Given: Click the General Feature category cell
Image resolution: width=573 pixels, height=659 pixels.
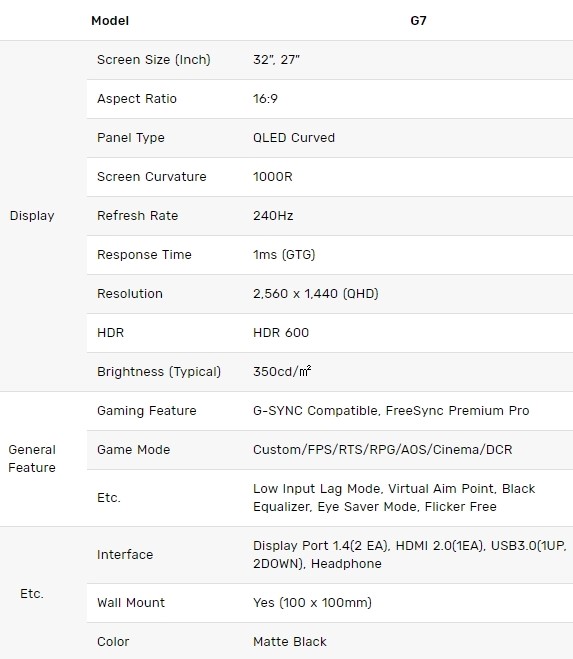Looking at the screenshot, I should (32, 459).
